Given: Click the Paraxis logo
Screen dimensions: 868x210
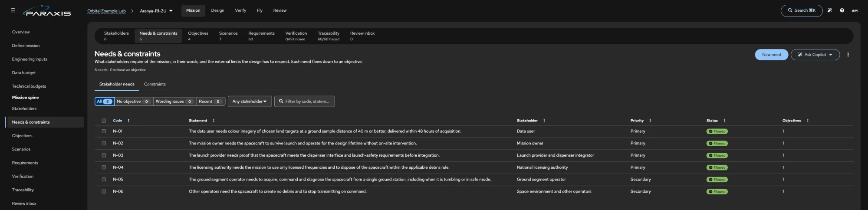Looking at the screenshot, I should click(47, 11).
